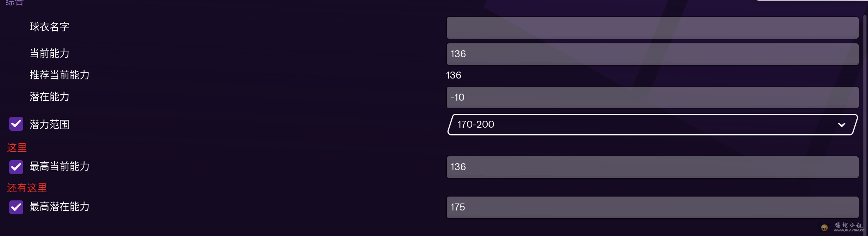This screenshot has height=236, width=868.
Task: Focus the 当前能力 field showing 136
Action: pyautogui.click(x=652, y=54)
